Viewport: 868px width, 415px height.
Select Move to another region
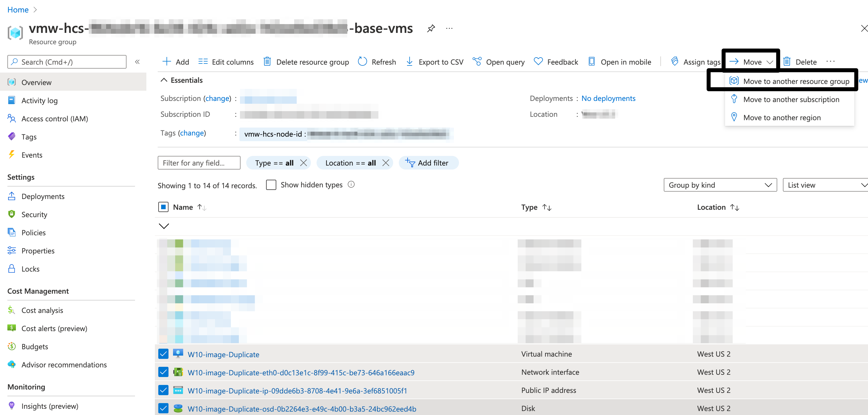pos(782,118)
